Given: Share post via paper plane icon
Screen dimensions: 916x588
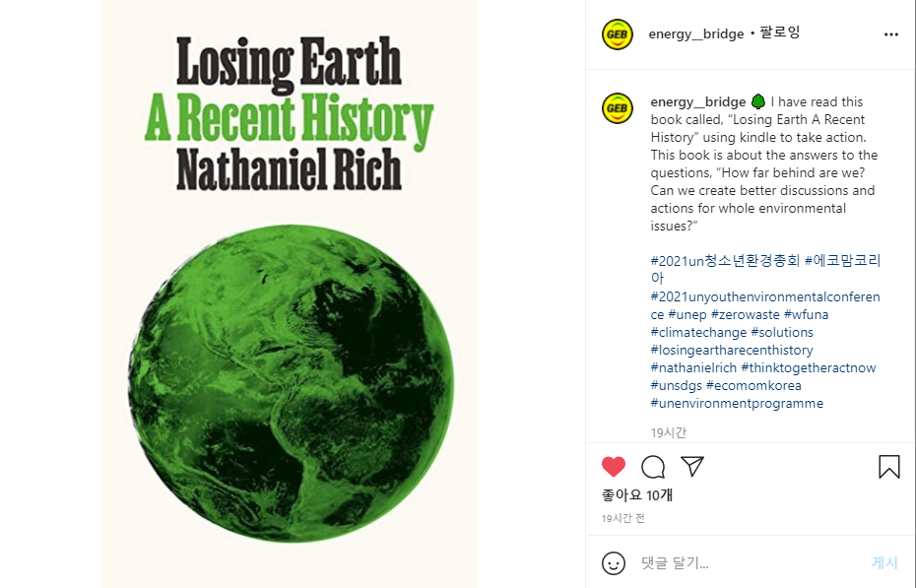Looking at the screenshot, I should click(692, 466).
